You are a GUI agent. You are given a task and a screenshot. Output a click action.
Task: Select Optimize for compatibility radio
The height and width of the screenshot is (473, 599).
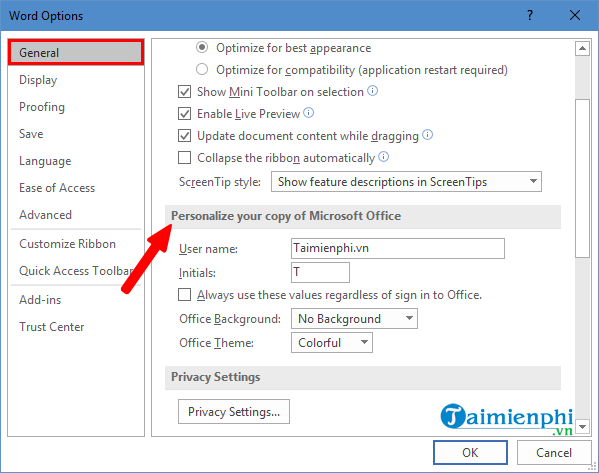point(202,70)
